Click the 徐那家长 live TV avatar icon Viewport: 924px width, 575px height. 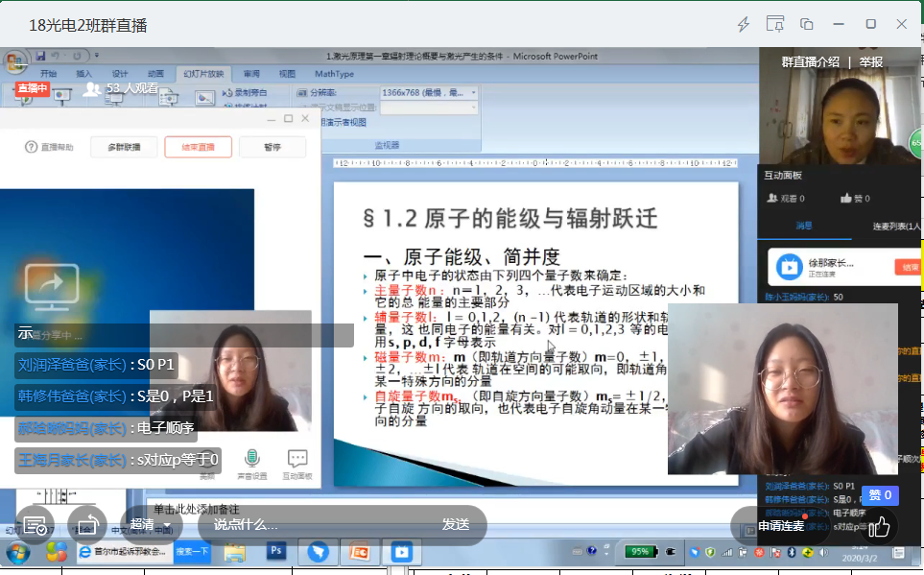[789, 267]
